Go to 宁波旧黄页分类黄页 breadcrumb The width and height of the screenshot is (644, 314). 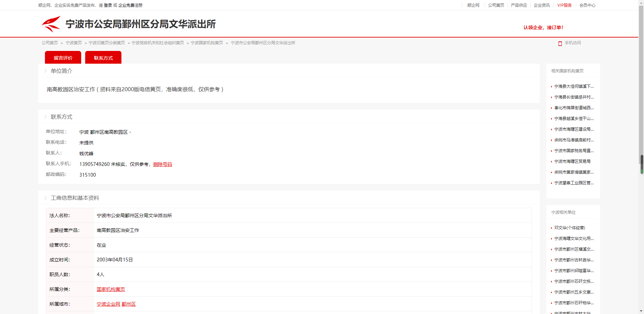tap(107, 43)
